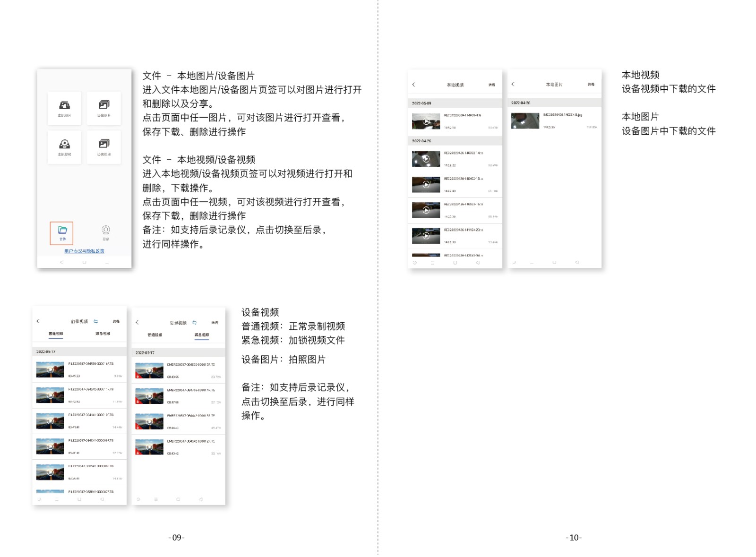Open the 设备视频 device videos tile
756x557 pixels.
(x=104, y=147)
